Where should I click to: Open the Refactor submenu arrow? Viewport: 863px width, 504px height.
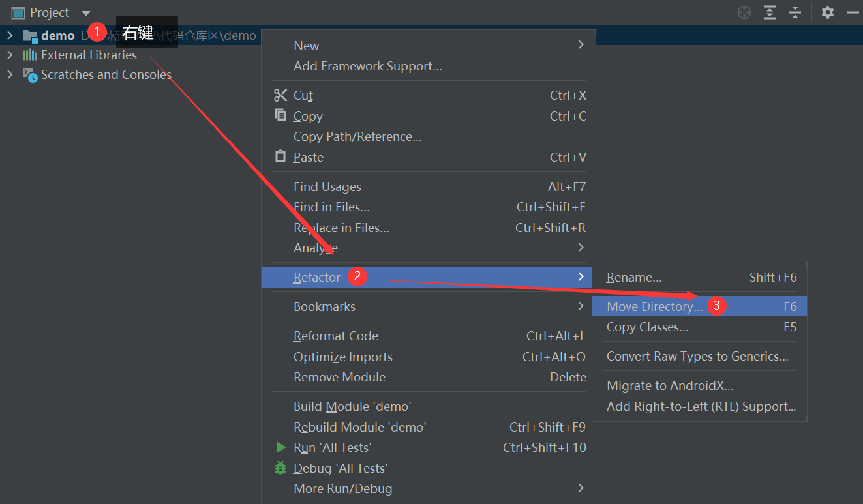[x=581, y=276]
